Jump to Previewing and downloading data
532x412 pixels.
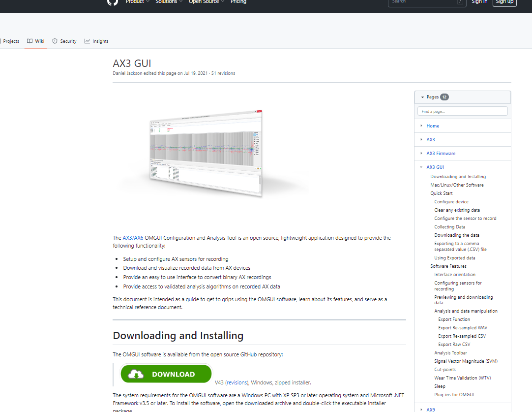point(464,300)
